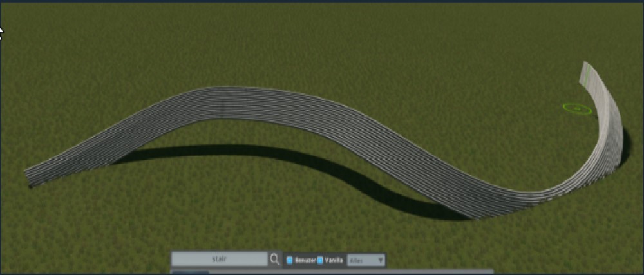Click the shadow beside the upright stair end
The width and height of the screenshot is (644, 275).
(x=625, y=145)
